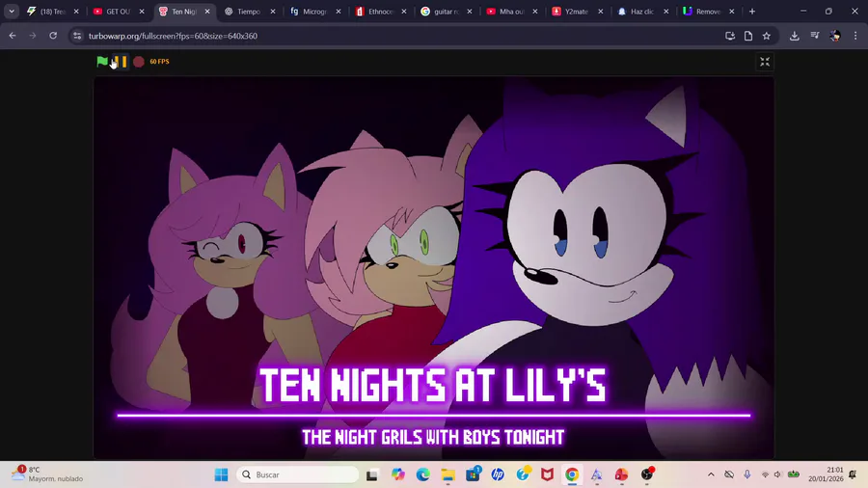Close the Tiempo tab
Image resolution: width=868 pixels, height=488 pixels.
coord(273,12)
